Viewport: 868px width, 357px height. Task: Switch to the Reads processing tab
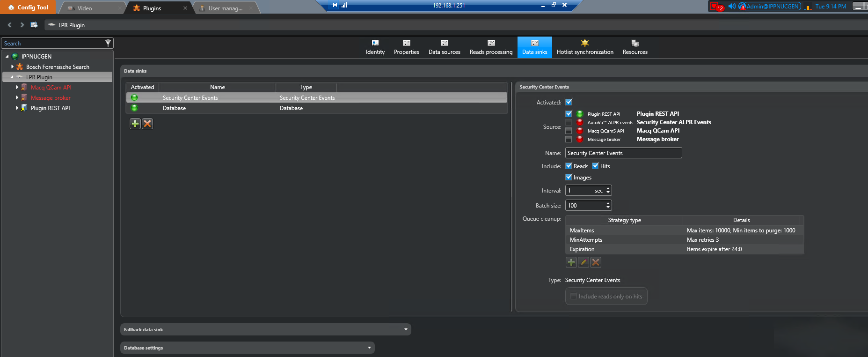491,47
